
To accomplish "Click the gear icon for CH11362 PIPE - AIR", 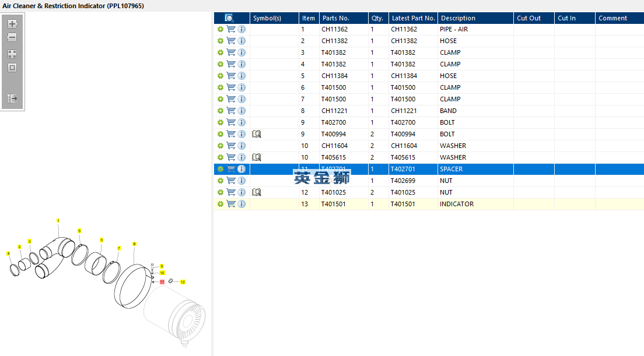I will [x=220, y=29].
